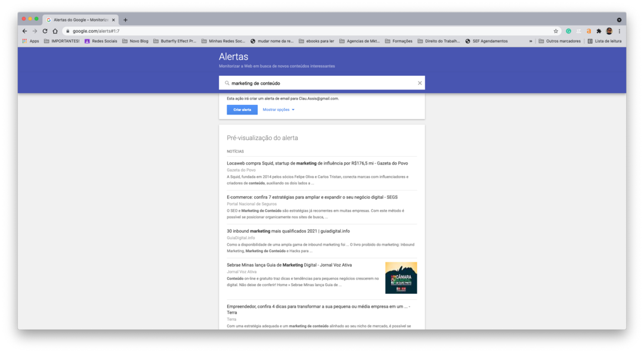
Task: Open the IMPORTANTES! bookmark folder
Action: click(61, 41)
